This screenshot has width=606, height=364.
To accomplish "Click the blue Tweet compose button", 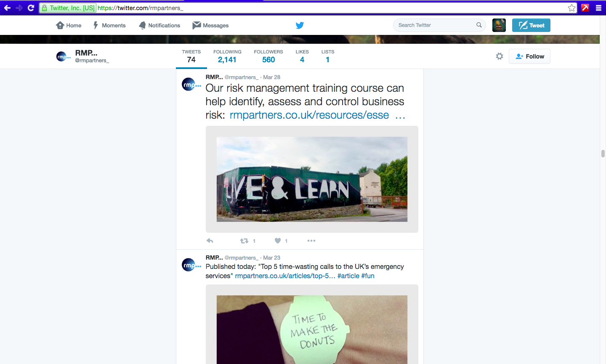I will [x=531, y=25].
